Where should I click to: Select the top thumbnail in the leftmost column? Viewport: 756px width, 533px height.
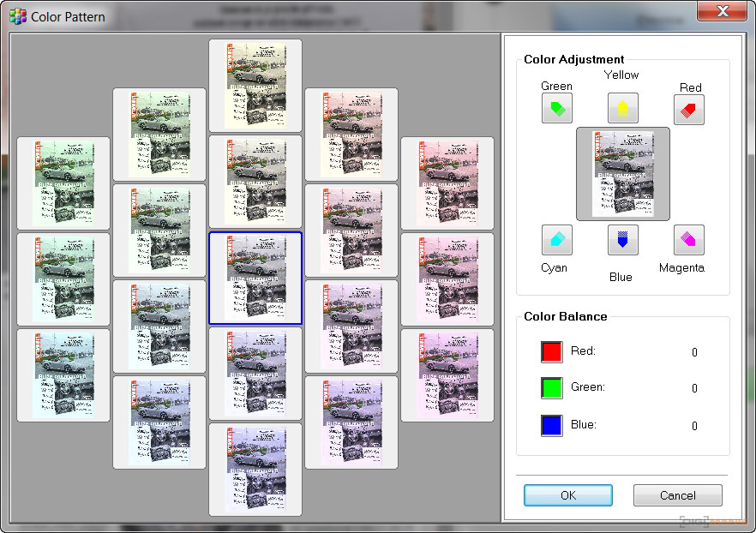pyautogui.click(x=63, y=183)
